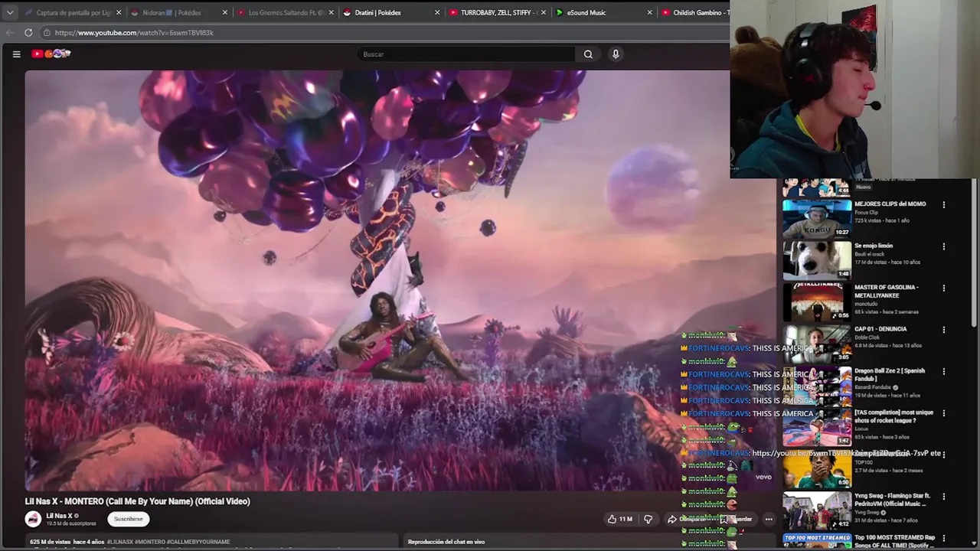980x551 pixels.
Task: Open options for Dragon Ball Zee 2 video
Action: click(943, 372)
